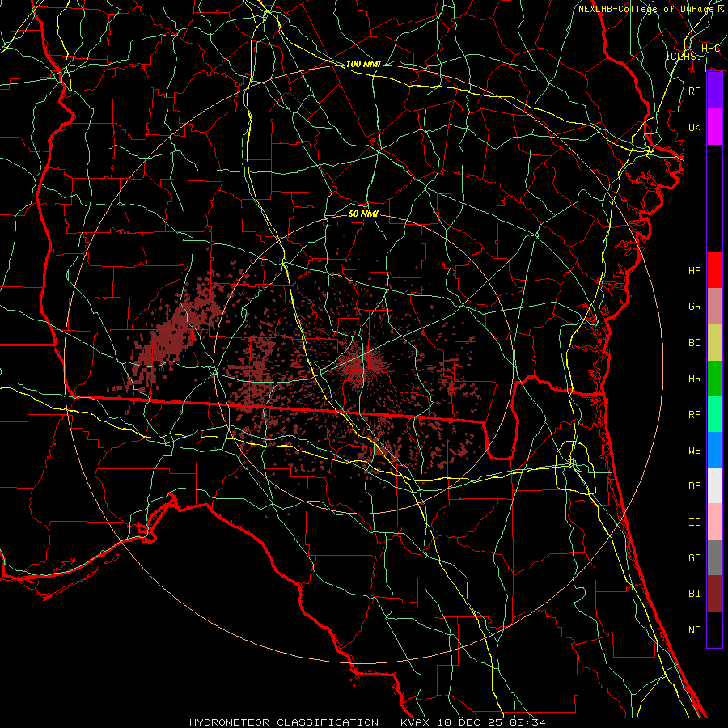Click the 'IC' legend label
728x728 pixels.
[x=694, y=523]
